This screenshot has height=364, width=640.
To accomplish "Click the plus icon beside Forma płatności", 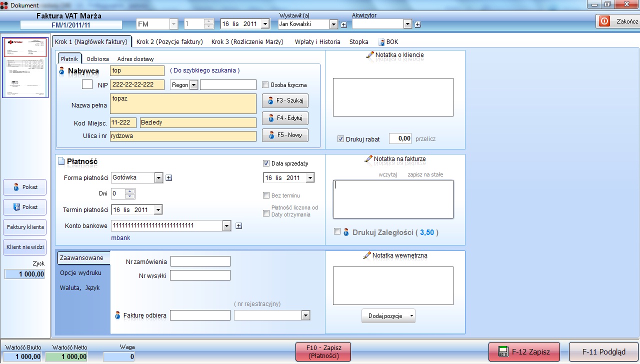I will (168, 177).
